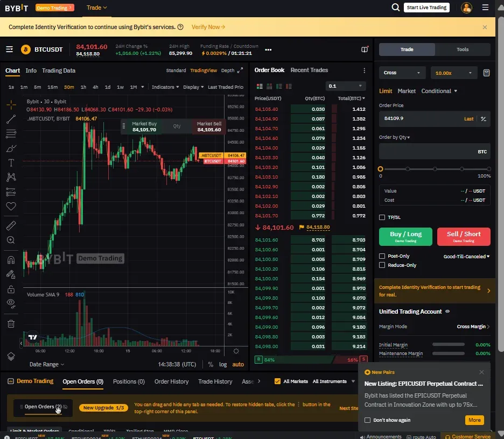Image resolution: width=504 pixels, height=439 pixels.
Task: Expand the Date Range selector
Action: click(47, 364)
